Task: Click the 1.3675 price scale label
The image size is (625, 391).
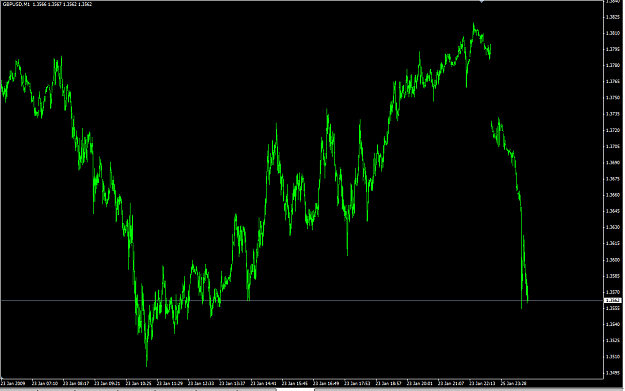Action: coord(613,179)
